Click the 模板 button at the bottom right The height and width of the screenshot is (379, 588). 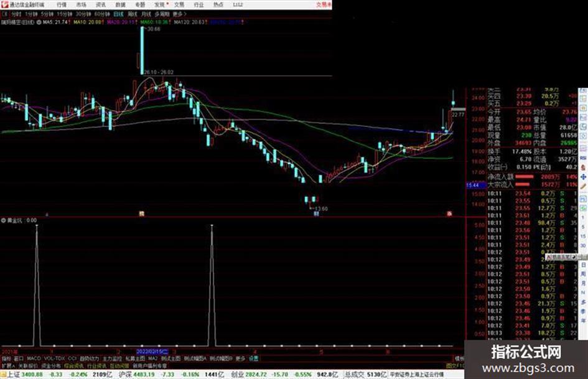(459, 358)
